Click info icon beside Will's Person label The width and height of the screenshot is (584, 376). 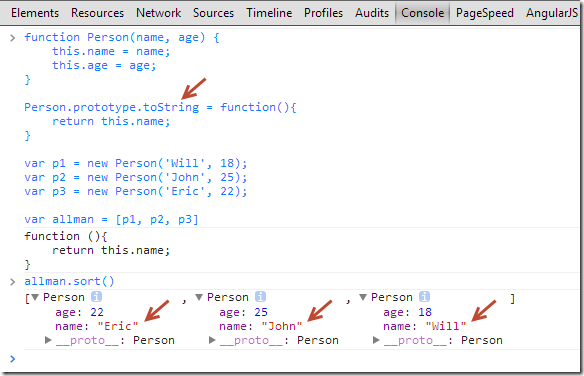[x=424, y=297]
